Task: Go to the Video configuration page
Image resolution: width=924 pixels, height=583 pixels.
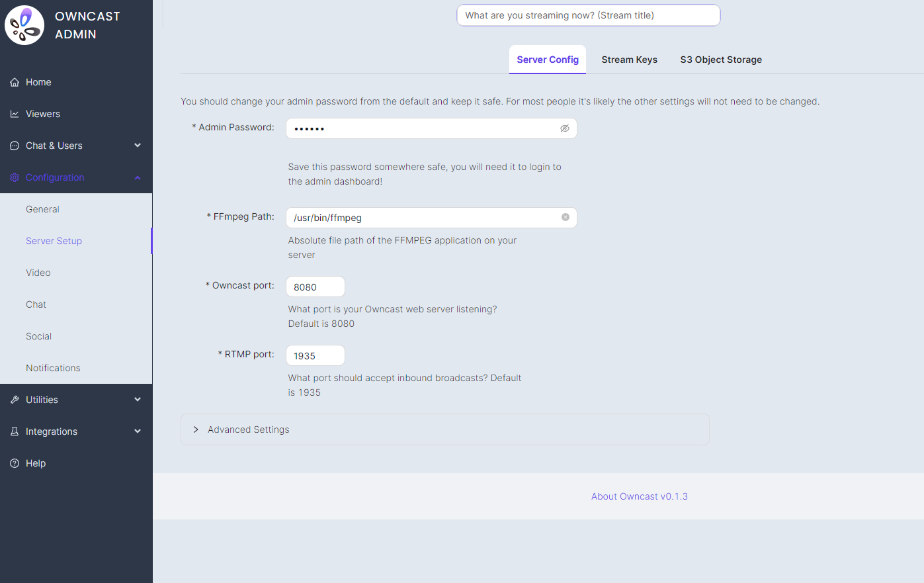Action: coord(38,273)
